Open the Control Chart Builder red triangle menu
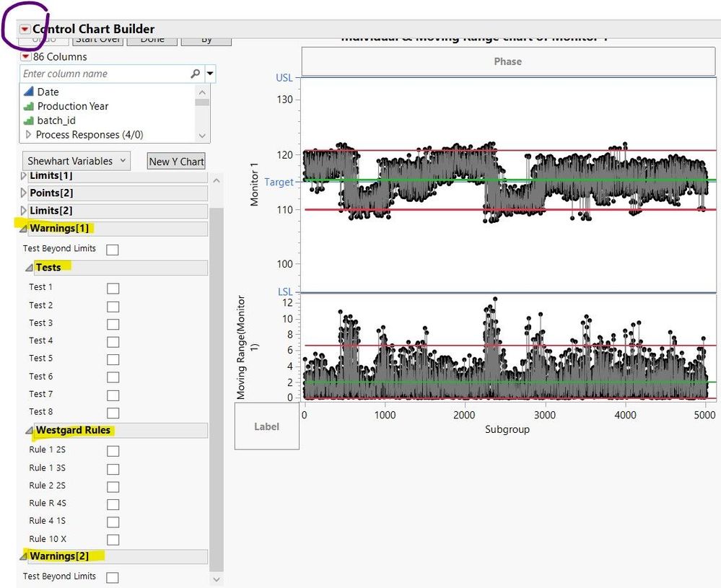721x588 pixels. tap(25, 29)
